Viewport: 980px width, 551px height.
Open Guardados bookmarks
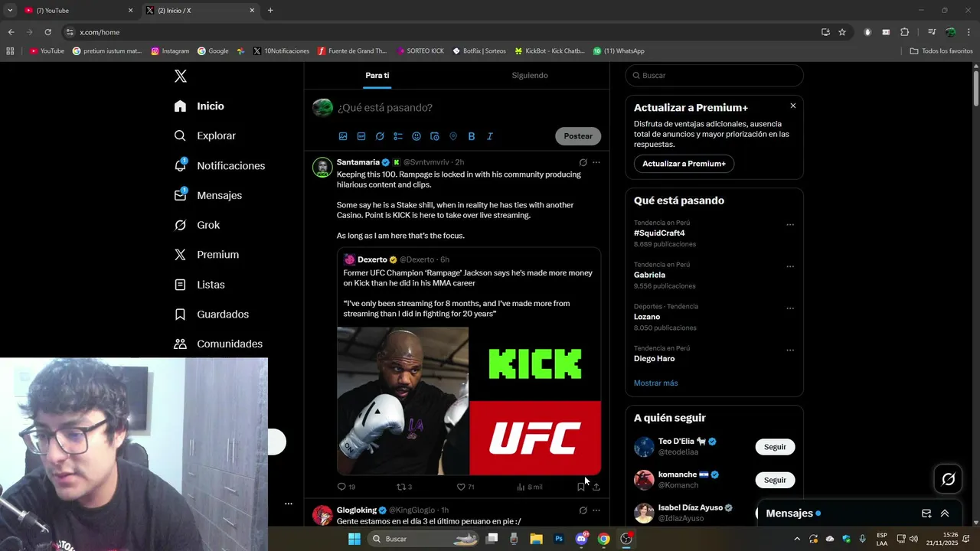[212, 315]
